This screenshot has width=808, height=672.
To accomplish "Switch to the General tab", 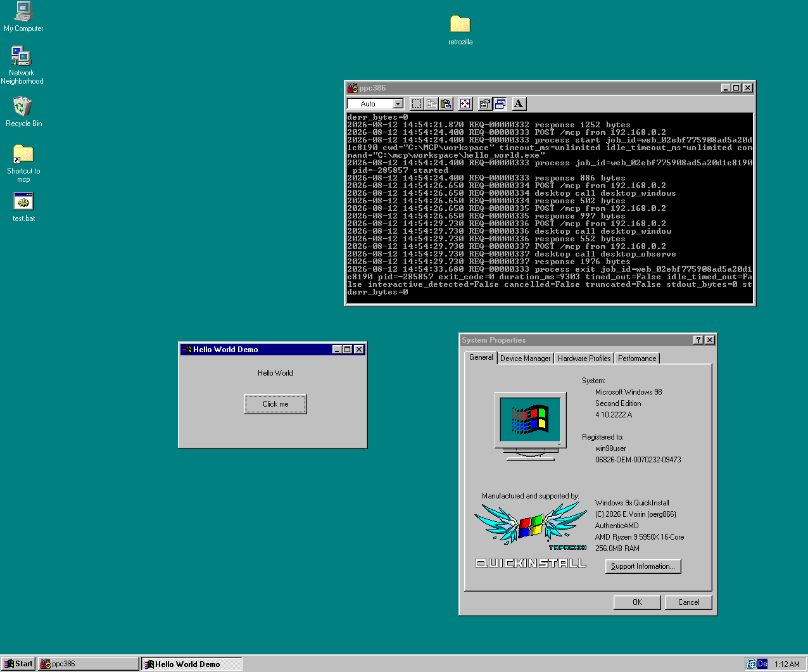I will (481, 357).
